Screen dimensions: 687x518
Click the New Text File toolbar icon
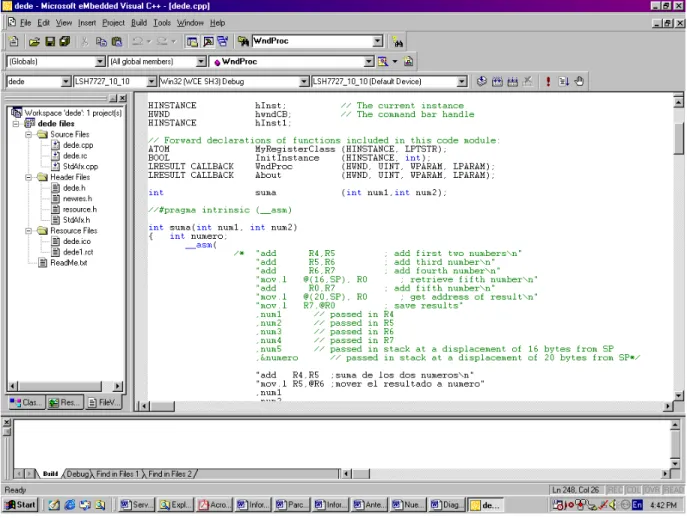pos(14,41)
